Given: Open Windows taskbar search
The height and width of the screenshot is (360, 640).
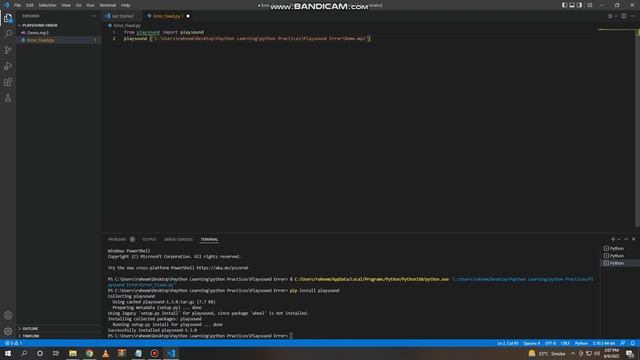Looking at the screenshot, I should point(24,353).
